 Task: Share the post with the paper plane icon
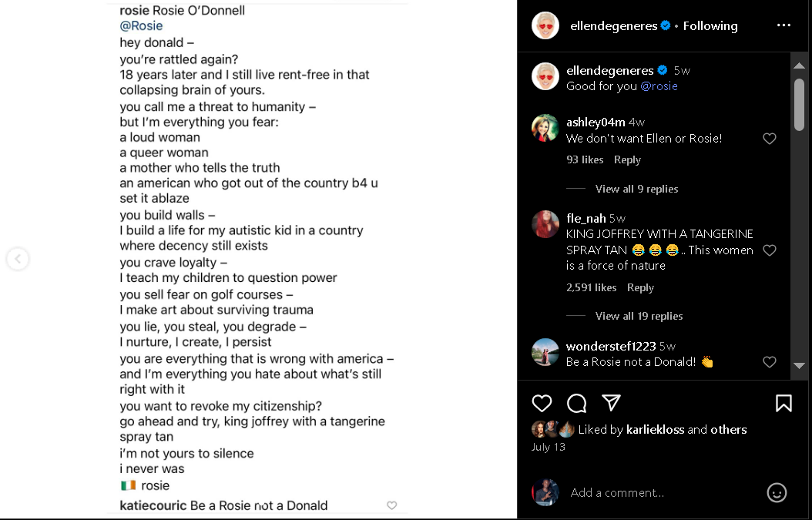tap(611, 403)
